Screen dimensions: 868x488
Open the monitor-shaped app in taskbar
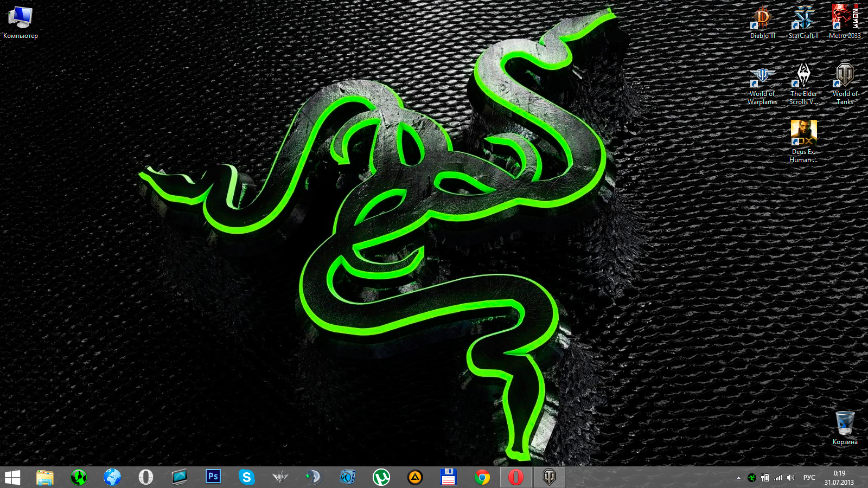[x=179, y=478]
